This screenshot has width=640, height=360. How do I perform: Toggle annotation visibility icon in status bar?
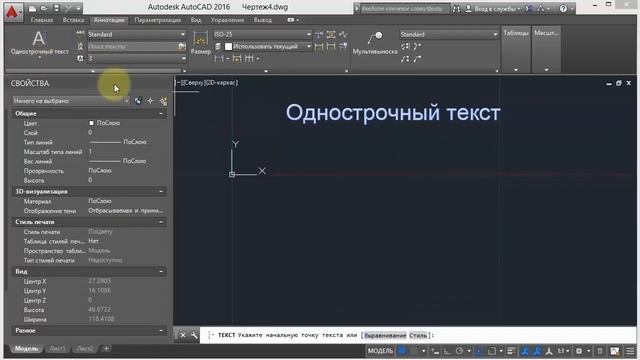525,351
